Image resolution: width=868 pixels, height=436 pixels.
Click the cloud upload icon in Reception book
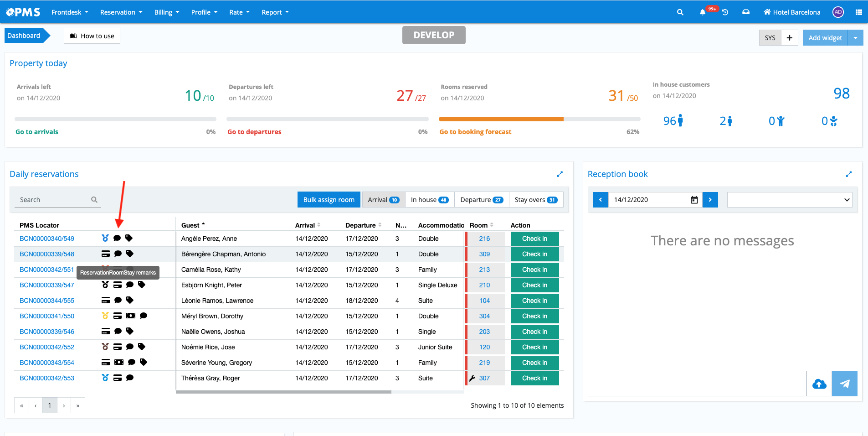pos(819,384)
